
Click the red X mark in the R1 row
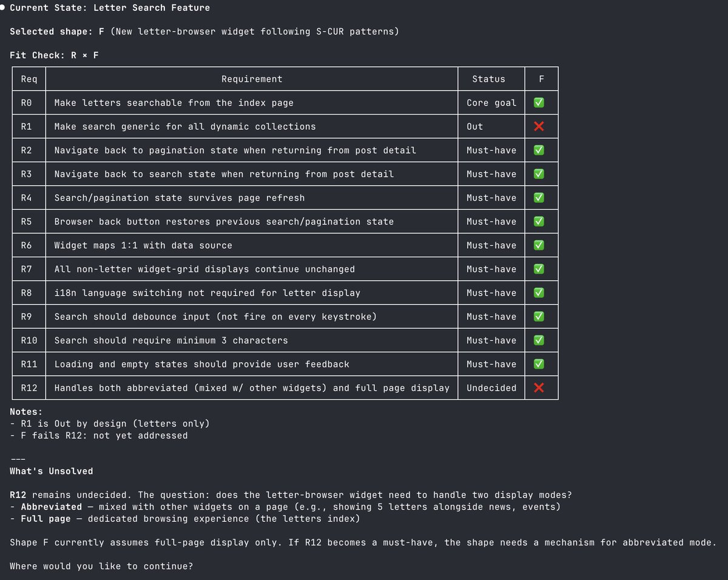click(538, 126)
